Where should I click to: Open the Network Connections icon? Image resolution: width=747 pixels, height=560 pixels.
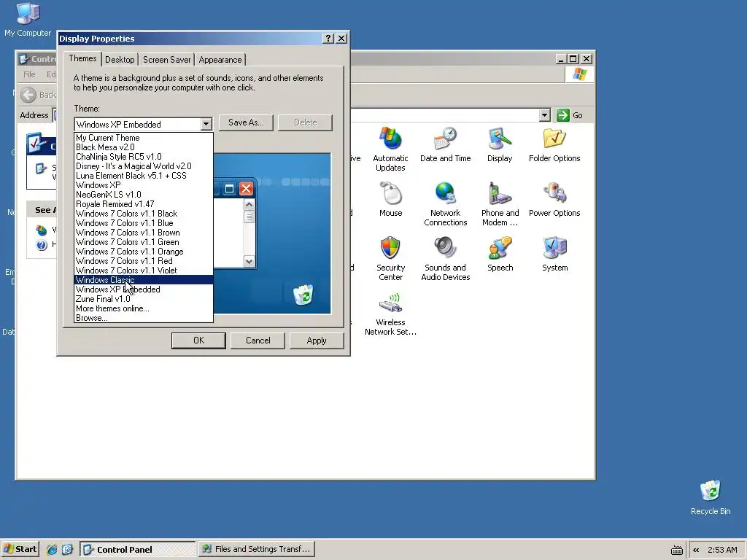click(445, 204)
